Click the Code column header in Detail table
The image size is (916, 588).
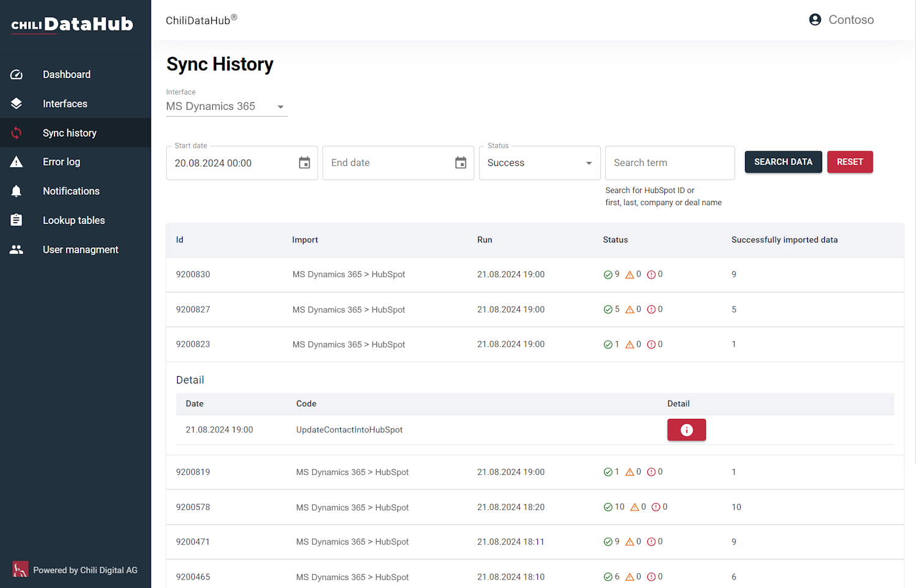[x=306, y=404]
